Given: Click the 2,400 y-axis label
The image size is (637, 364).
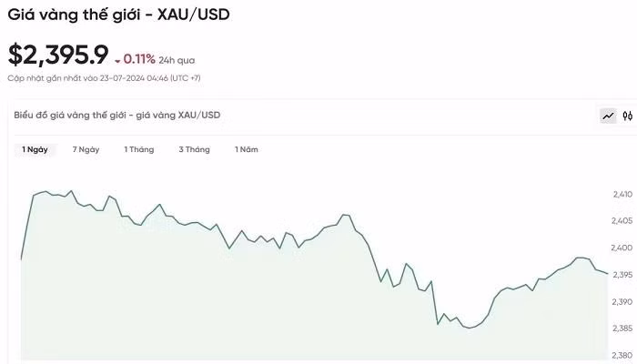Looking at the screenshot, I should coord(622,248).
